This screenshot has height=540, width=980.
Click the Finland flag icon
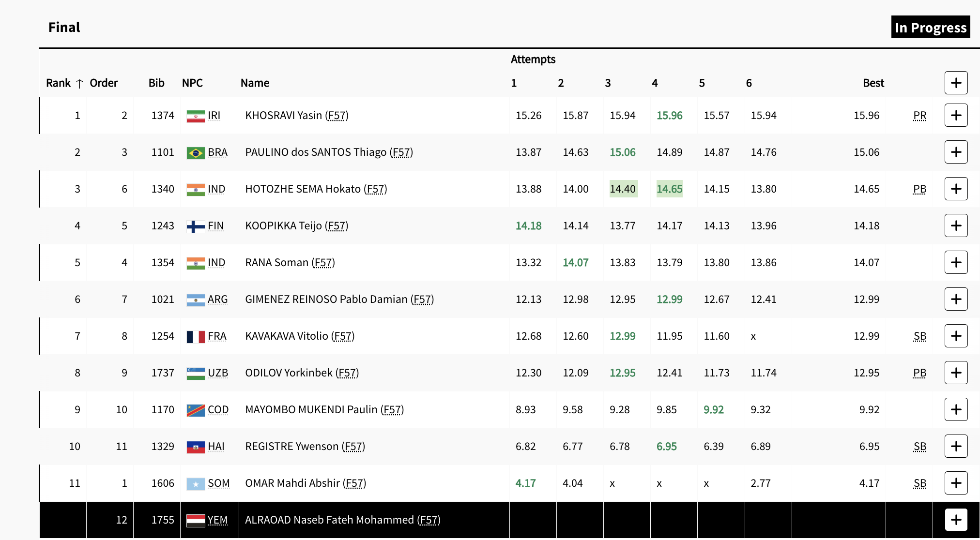point(196,226)
